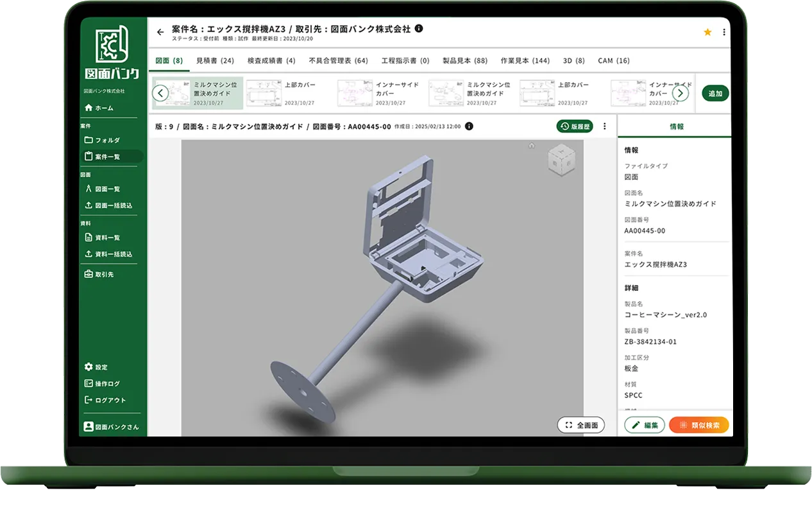Switch to the 不具合管理表 (64) tab
Image resolution: width=812 pixels, height=520 pixels.
coord(338,61)
